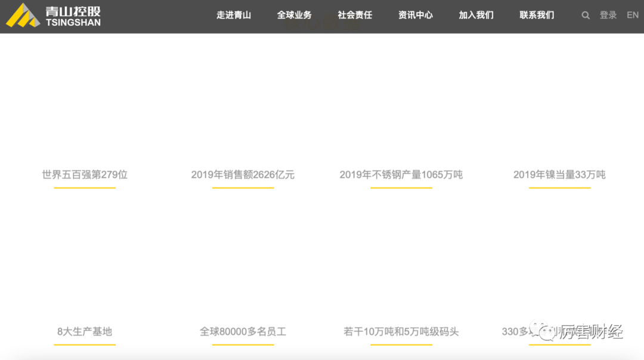
Task: Click the Tsingshan logo
Action: 54,16
